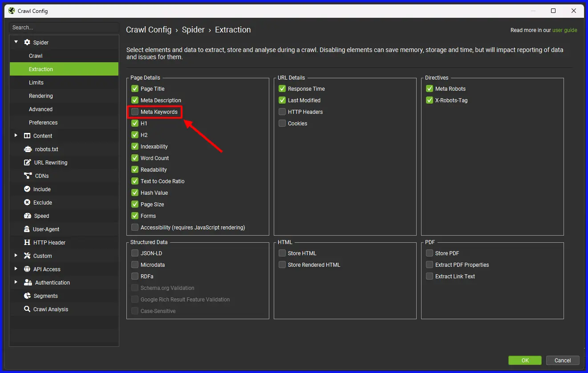This screenshot has width=588, height=373.
Task: Toggle the Page Size checkbox
Action: (x=135, y=204)
